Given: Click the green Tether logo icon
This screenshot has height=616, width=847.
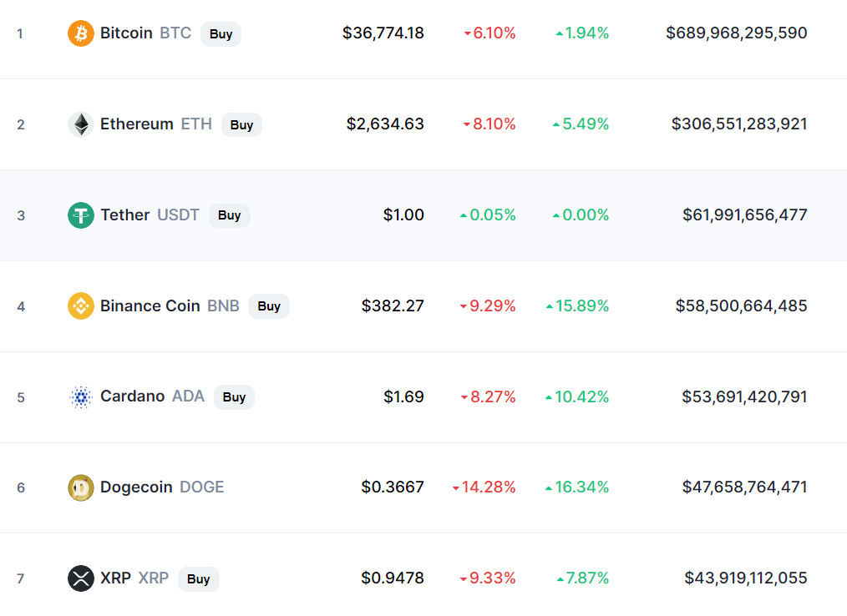Looking at the screenshot, I should pyautogui.click(x=81, y=215).
